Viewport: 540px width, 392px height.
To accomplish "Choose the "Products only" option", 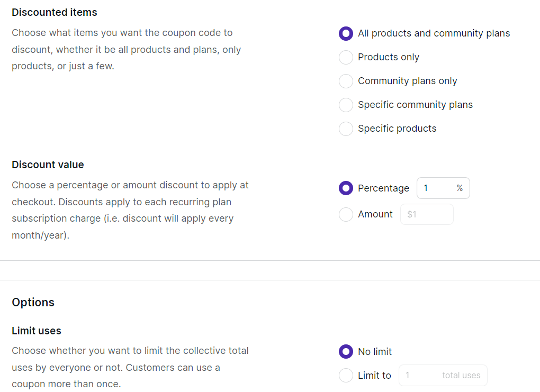I will tap(346, 57).
